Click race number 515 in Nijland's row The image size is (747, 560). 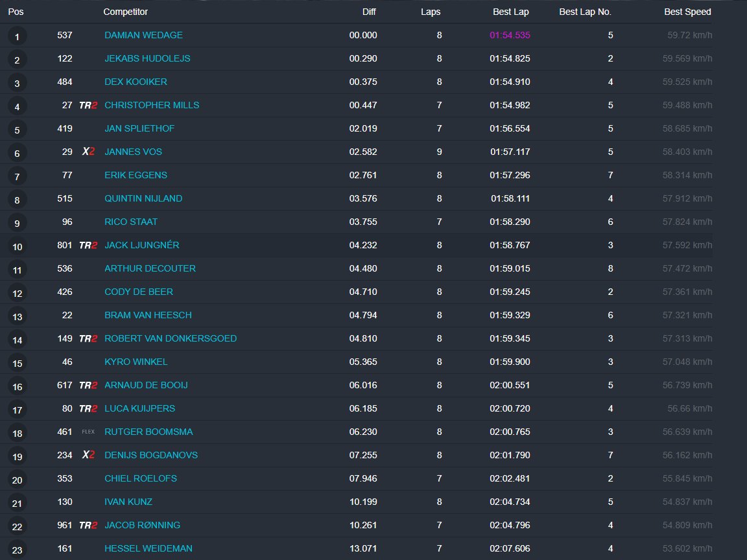point(65,198)
